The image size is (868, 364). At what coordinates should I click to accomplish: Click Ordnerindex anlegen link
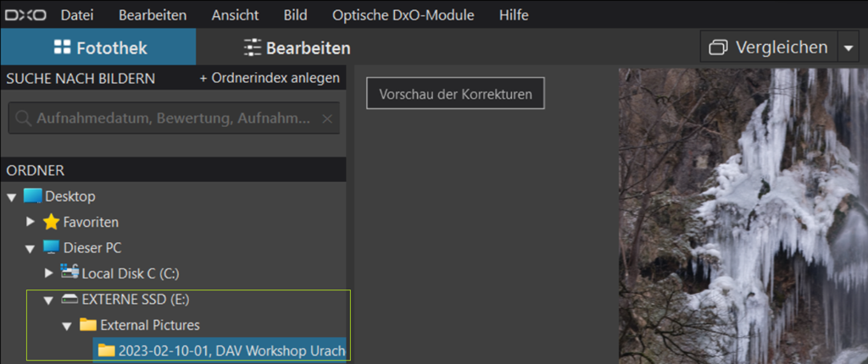click(x=270, y=78)
